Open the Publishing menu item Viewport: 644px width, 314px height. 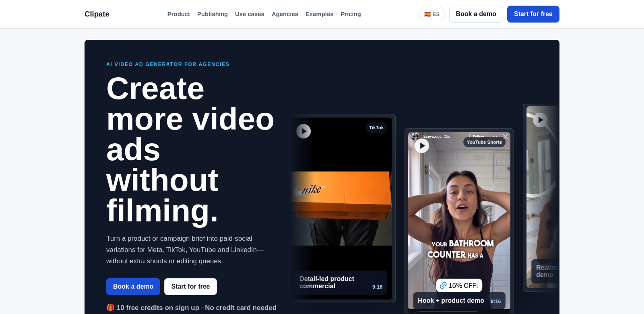[213, 14]
